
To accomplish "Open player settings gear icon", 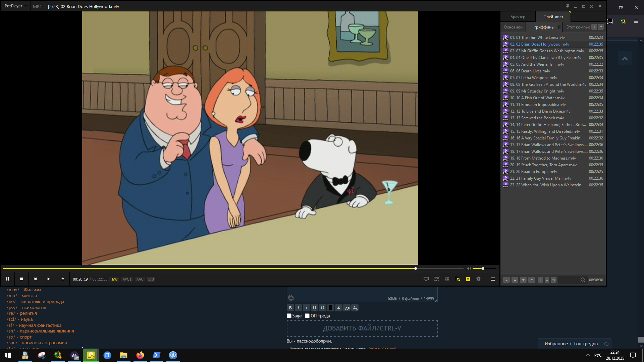I will [x=478, y=279].
